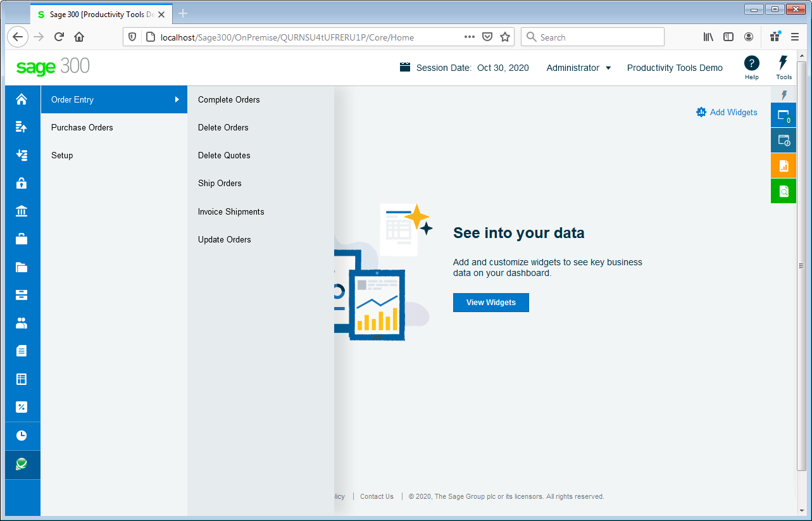Viewport: 812px width, 521px height.
Task: Click the document page icon in the sidebar
Action: [22, 351]
